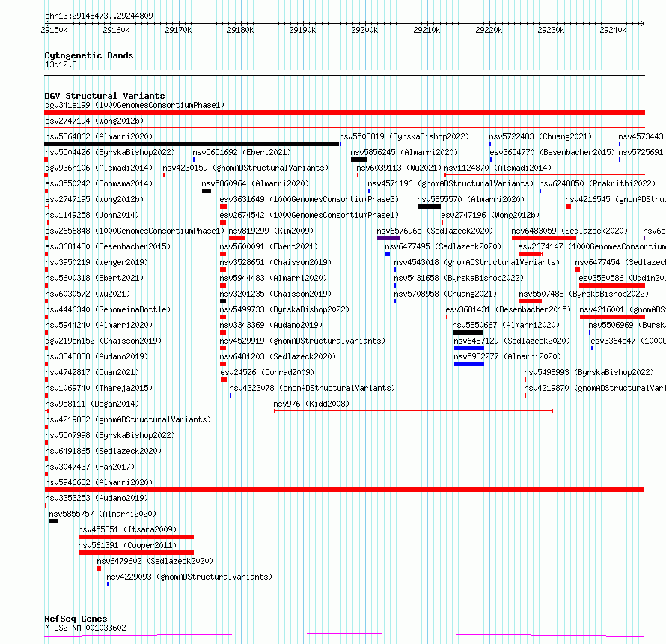Click nsv5651692 (Ebert2021) label
The image size is (666, 644).
[242, 152]
